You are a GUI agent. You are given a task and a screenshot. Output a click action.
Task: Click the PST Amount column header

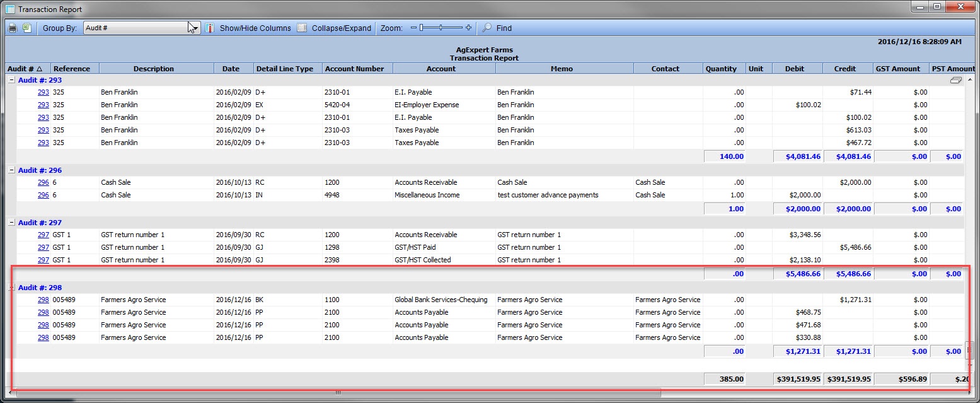tap(953, 69)
